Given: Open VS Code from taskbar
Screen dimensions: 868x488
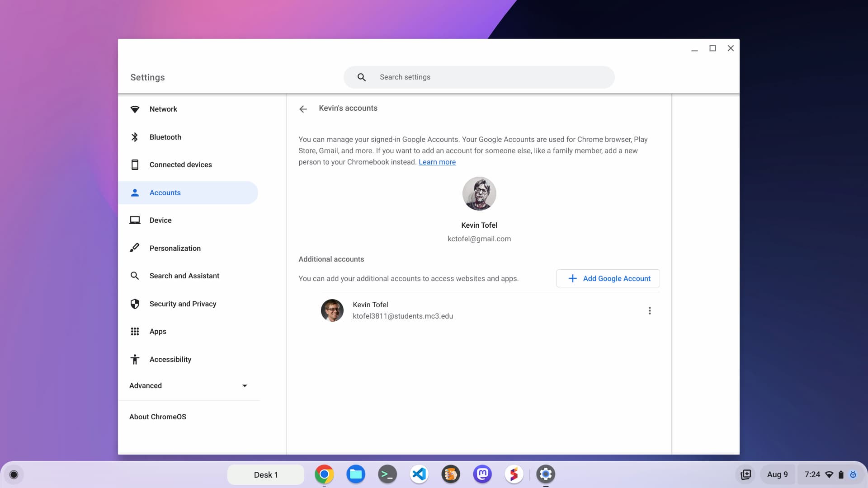Looking at the screenshot, I should [419, 474].
